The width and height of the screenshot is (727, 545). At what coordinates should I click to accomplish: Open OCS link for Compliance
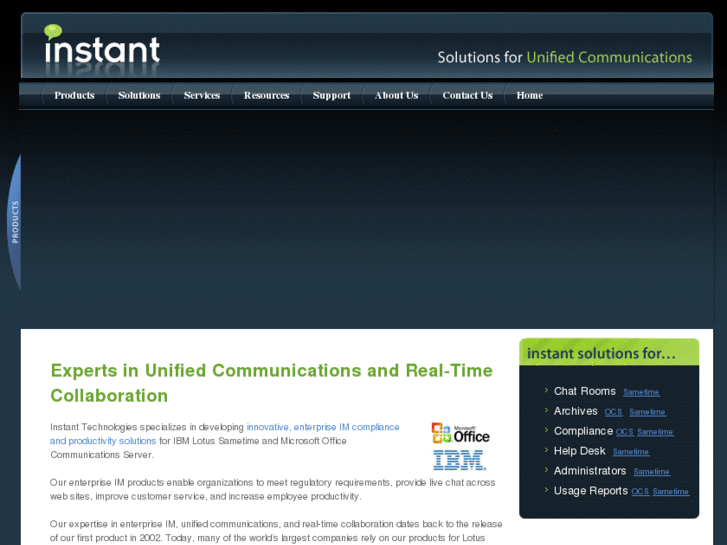point(625,432)
